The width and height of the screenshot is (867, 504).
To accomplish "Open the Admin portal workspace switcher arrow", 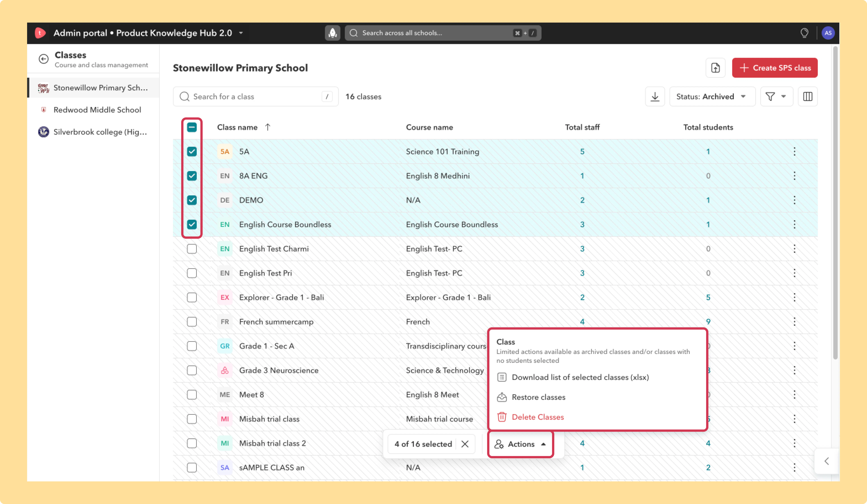I will [241, 33].
